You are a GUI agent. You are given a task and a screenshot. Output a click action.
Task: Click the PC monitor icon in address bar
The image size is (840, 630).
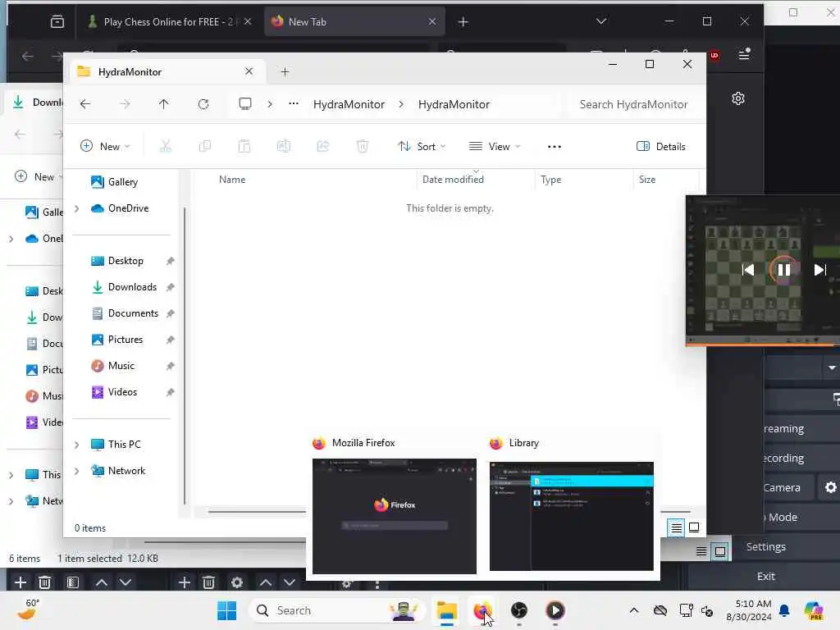(x=244, y=104)
